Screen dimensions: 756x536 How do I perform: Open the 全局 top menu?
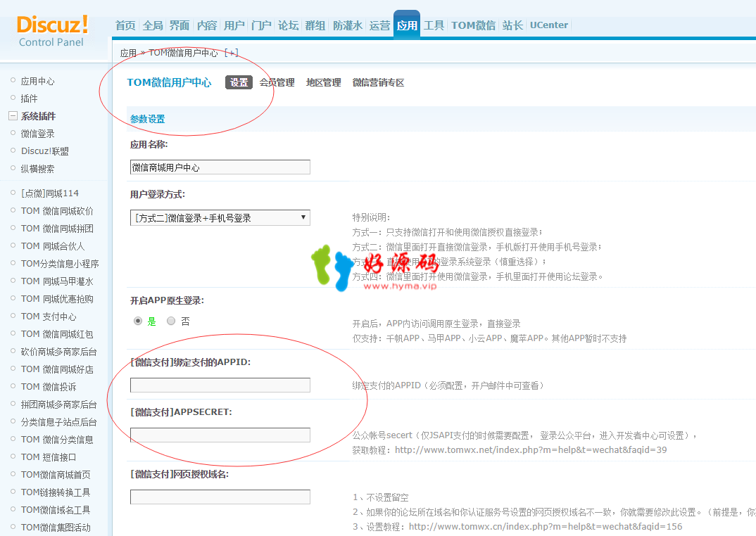(153, 25)
